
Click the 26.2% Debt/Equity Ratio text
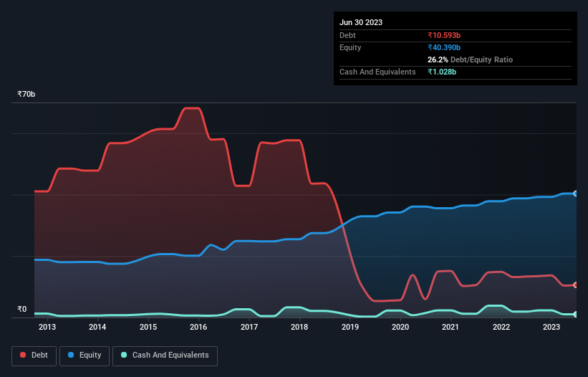click(x=470, y=59)
